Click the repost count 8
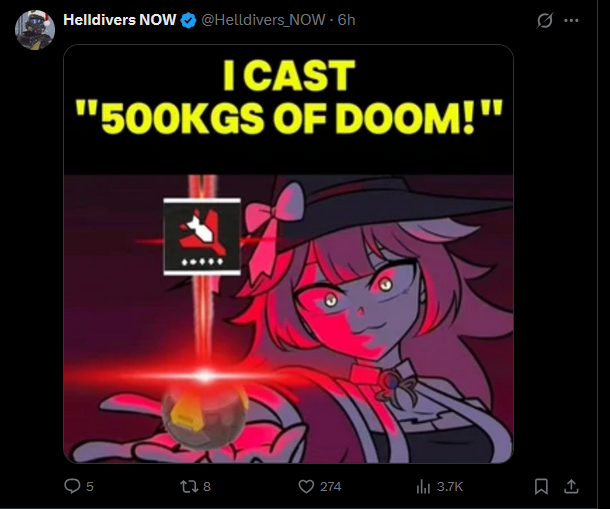 pos(207,486)
